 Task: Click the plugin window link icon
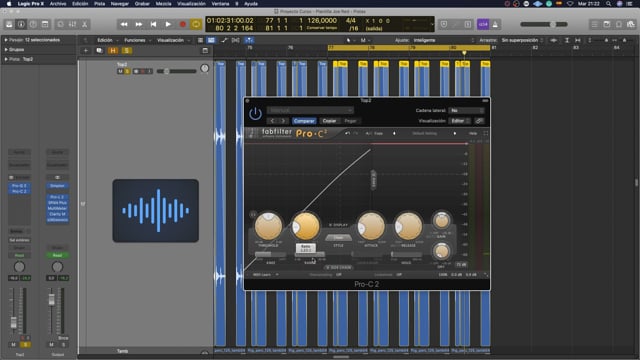[x=479, y=121]
